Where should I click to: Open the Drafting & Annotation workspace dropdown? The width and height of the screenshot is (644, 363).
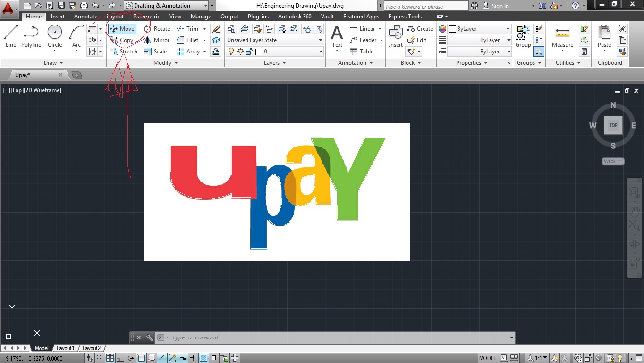pos(166,6)
